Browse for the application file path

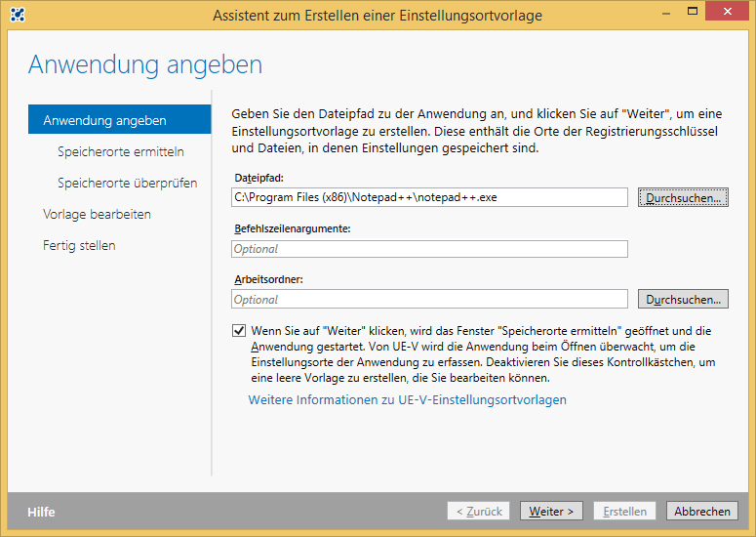(x=683, y=198)
